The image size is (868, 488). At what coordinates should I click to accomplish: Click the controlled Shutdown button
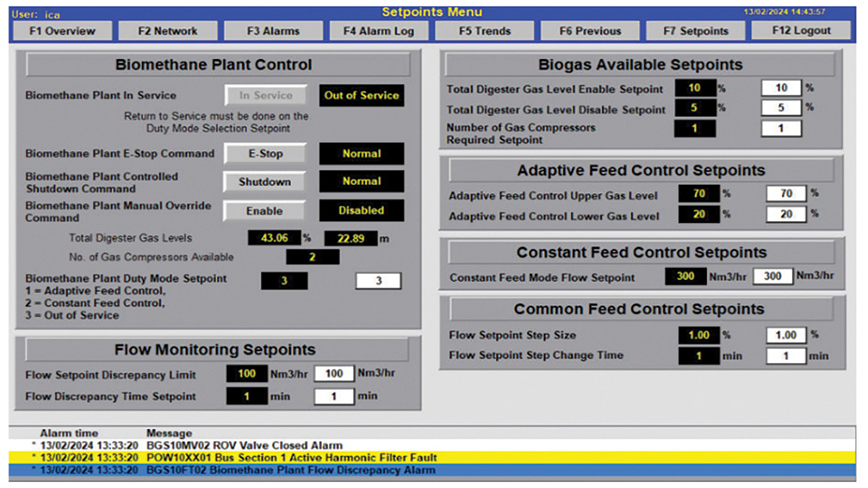click(265, 181)
